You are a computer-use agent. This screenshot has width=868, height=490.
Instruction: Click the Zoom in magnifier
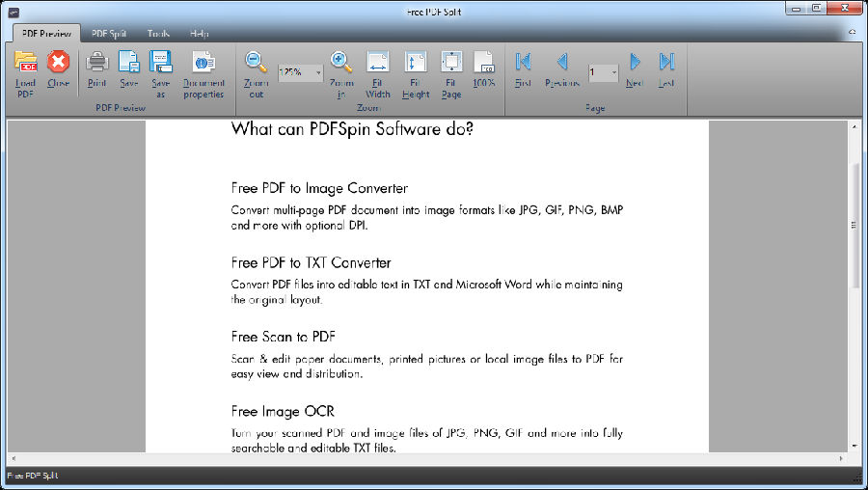point(341,63)
